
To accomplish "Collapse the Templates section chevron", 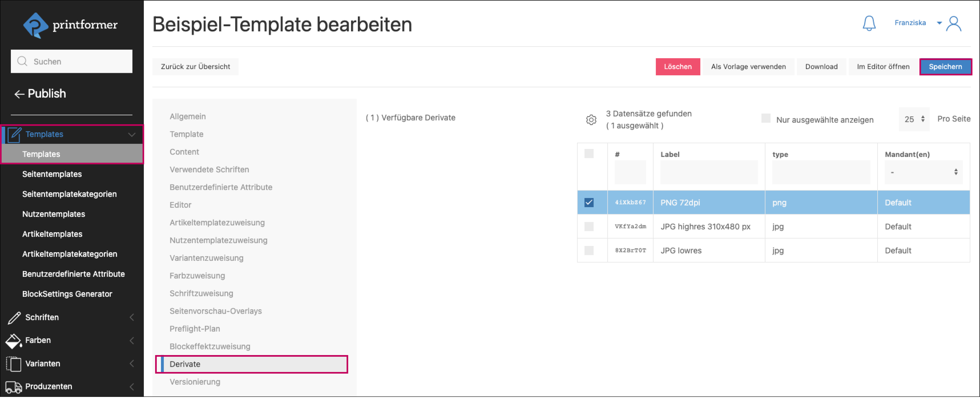I will click(132, 134).
